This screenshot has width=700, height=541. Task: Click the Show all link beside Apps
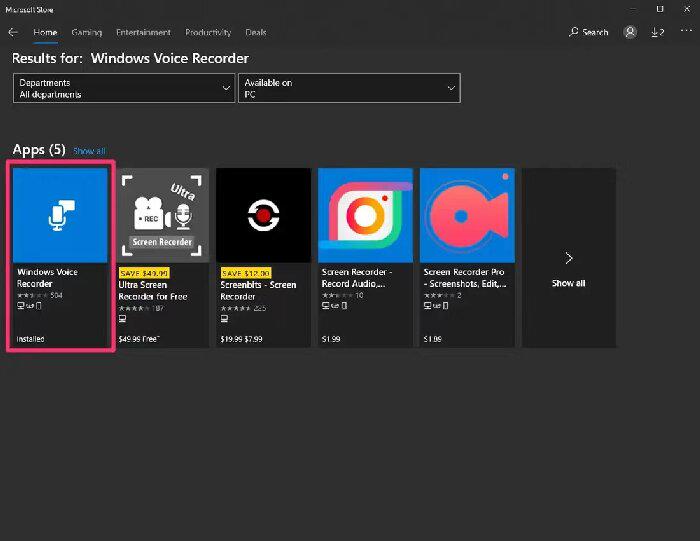click(x=89, y=151)
